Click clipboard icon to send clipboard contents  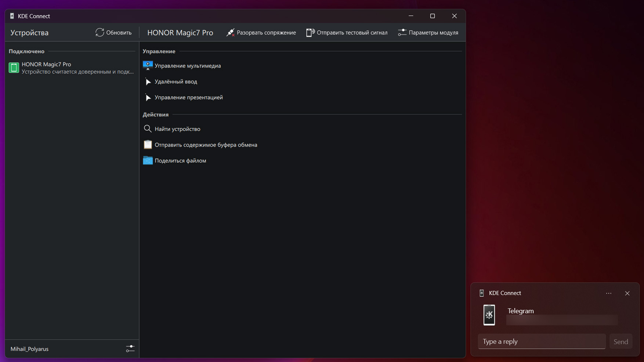click(x=148, y=145)
